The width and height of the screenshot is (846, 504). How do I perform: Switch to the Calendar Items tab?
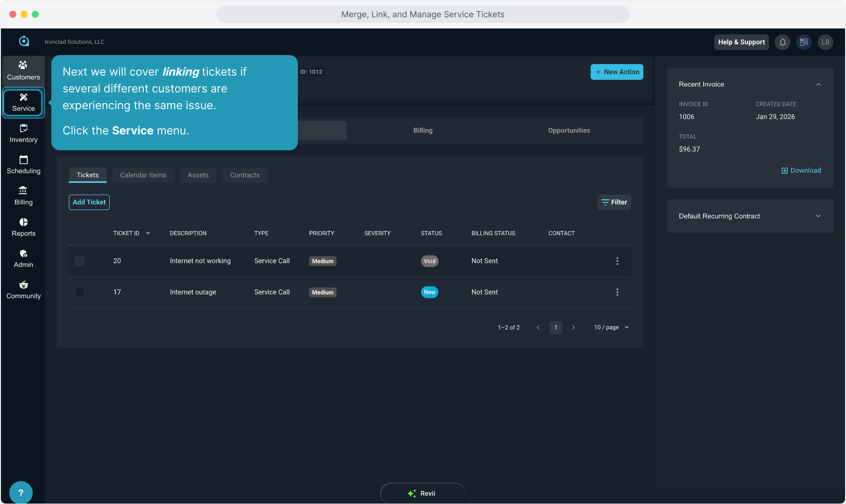[x=143, y=175]
